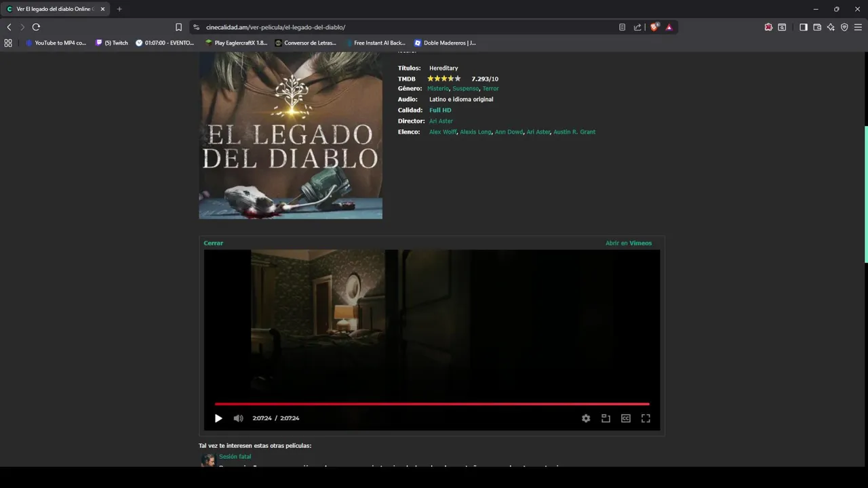The height and width of the screenshot is (488, 868).
Task: Click the address bar URL field
Action: (x=407, y=27)
